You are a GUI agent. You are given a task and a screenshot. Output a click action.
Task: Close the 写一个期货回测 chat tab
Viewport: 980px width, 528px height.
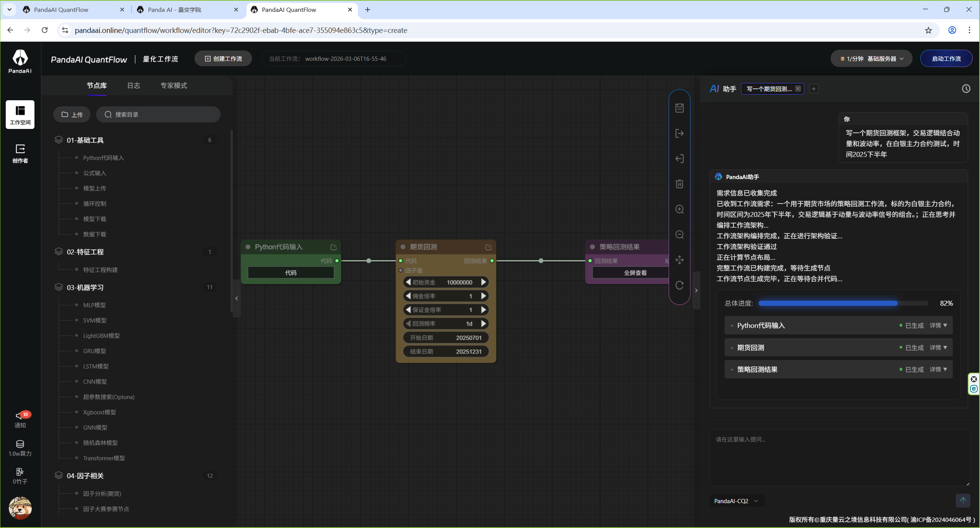(798, 89)
